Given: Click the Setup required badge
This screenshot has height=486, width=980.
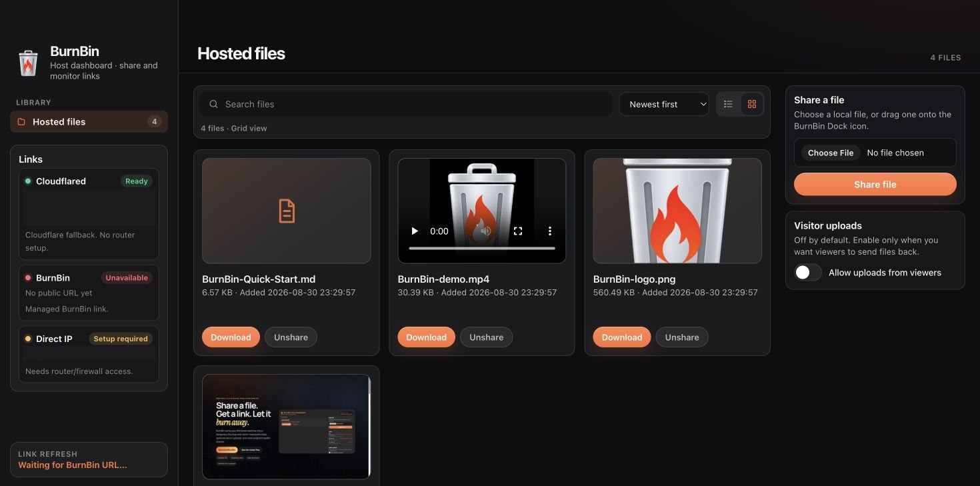Looking at the screenshot, I should [121, 339].
